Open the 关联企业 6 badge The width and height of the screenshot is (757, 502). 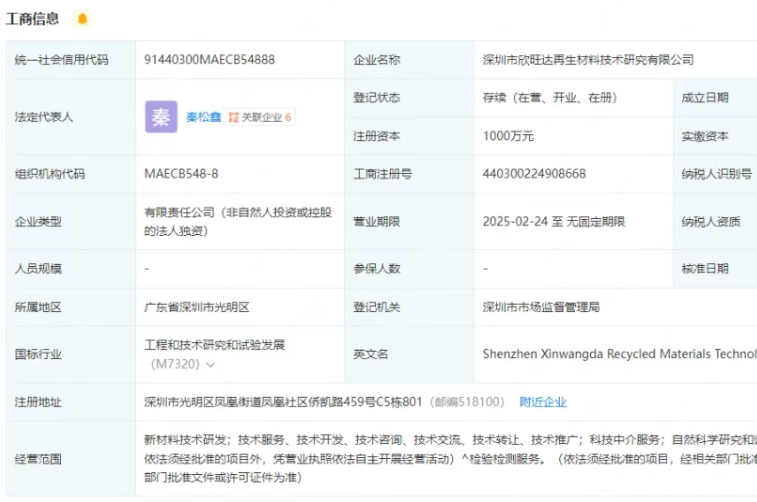tap(259, 117)
